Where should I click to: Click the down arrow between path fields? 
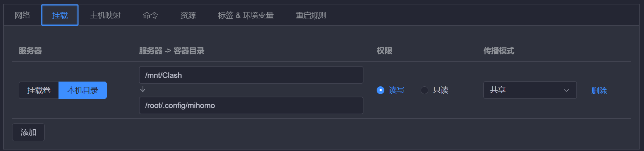click(143, 89)
